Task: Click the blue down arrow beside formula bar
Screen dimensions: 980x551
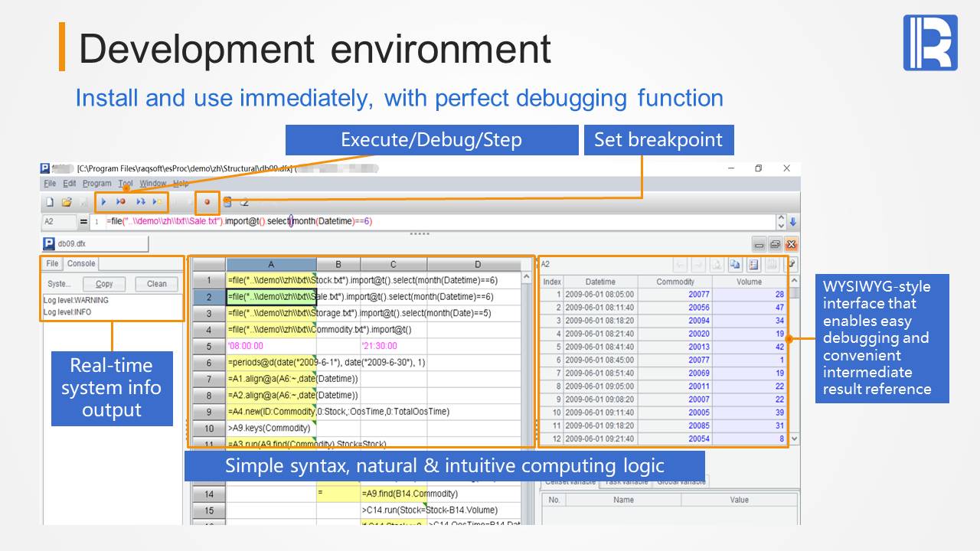Action: pos(793,222)
